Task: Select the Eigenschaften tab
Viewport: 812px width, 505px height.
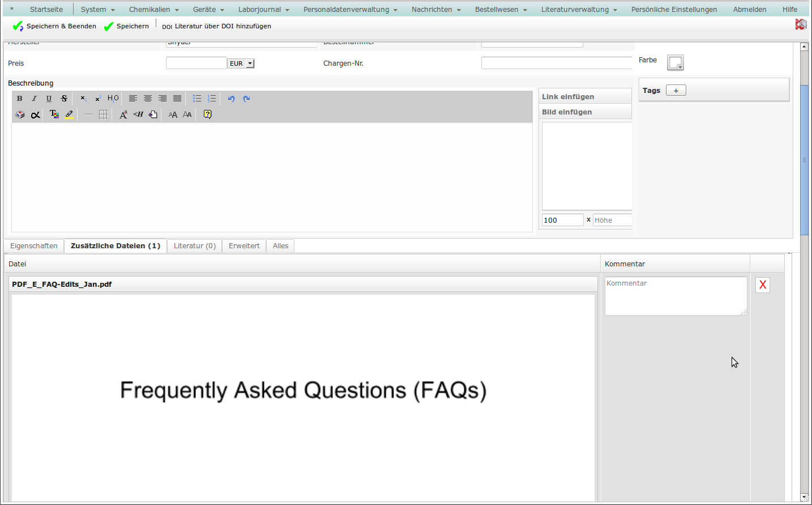Action: [x=34, y=246]
